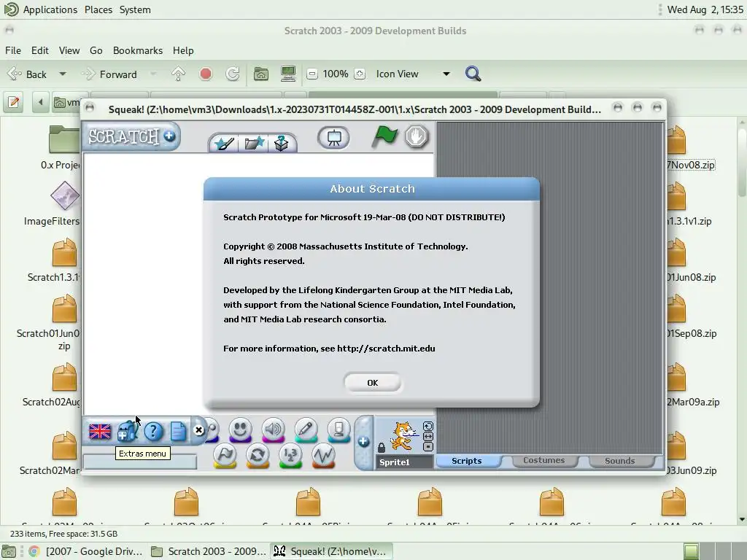This screenshot has width=747, height=560.
Task: Click the plus beside SCRATCH logo
Action: coord(169,136)
